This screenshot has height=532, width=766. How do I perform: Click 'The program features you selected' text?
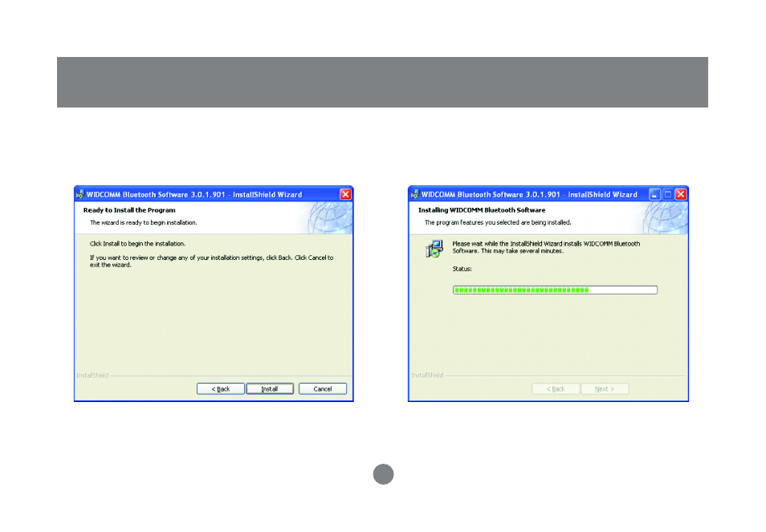click(498, 222)
